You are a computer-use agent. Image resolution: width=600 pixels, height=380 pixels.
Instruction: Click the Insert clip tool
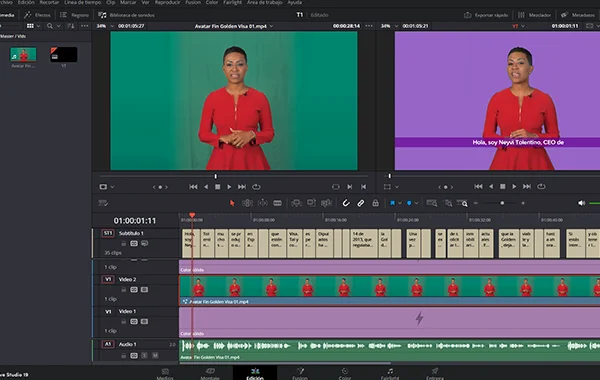(x=296, y=203)
